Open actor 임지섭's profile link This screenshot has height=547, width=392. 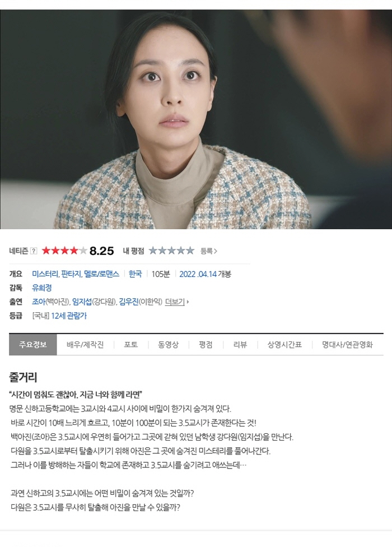82,302
